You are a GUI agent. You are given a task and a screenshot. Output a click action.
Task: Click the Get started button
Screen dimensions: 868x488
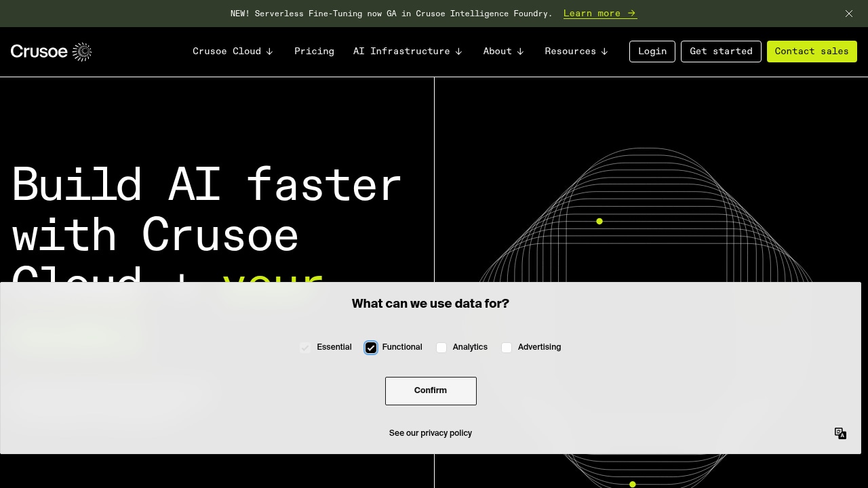721,52
